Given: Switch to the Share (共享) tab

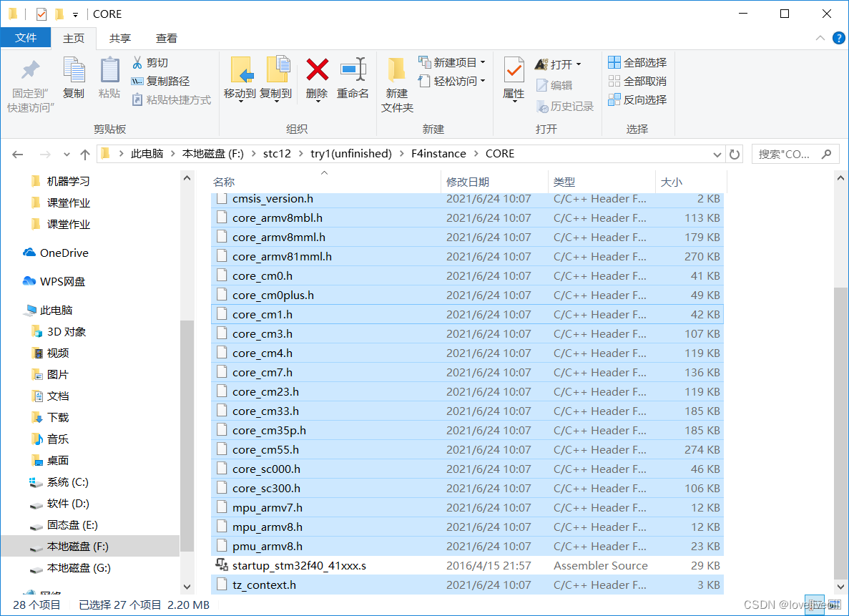Looking at the screenshot, I should tap(119, 38).
